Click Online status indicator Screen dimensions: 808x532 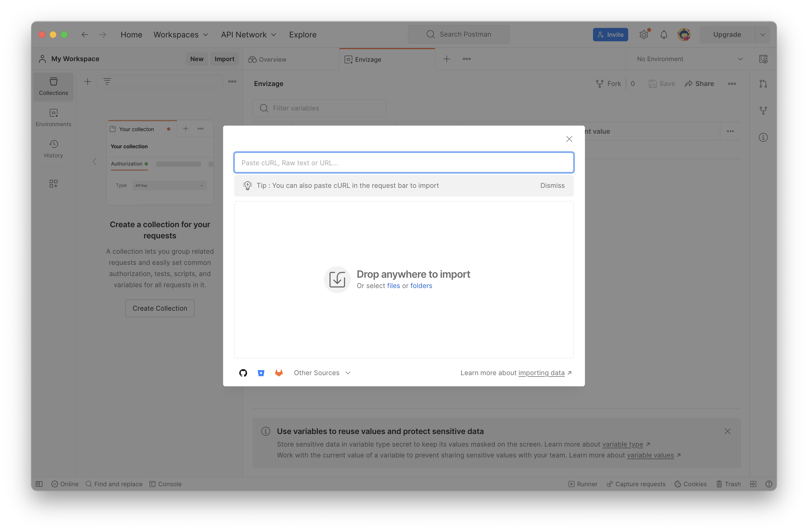65,484
